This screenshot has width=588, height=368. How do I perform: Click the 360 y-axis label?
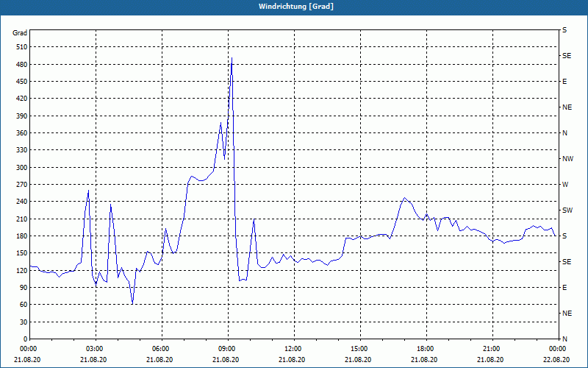pos(22,133)
